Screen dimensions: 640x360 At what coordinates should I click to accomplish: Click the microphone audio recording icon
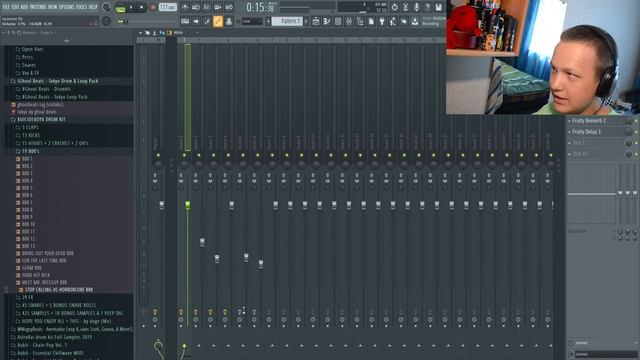point(416,7)
